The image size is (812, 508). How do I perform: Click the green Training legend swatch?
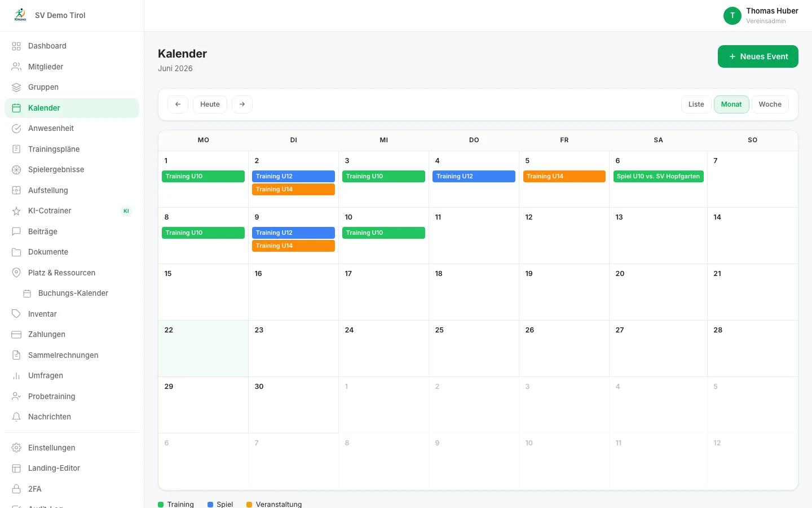pyautogui.click(x=161, y=505)
